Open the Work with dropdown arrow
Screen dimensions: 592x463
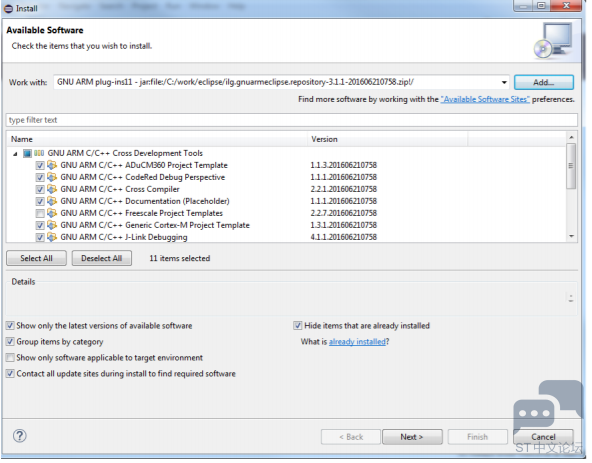pos(504,82)
